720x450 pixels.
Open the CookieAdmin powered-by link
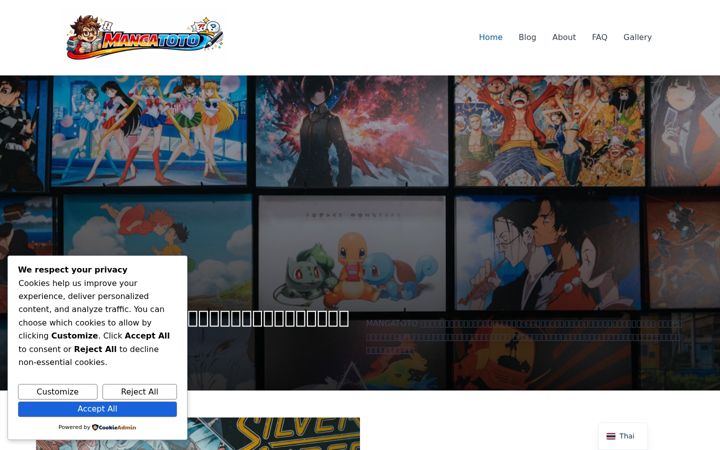click(x=114, y=427)
